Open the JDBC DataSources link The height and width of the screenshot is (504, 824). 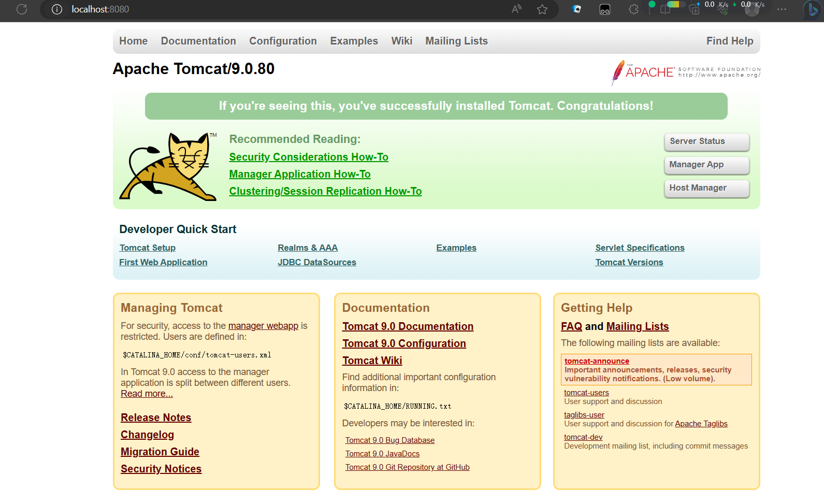click(317, 262)
